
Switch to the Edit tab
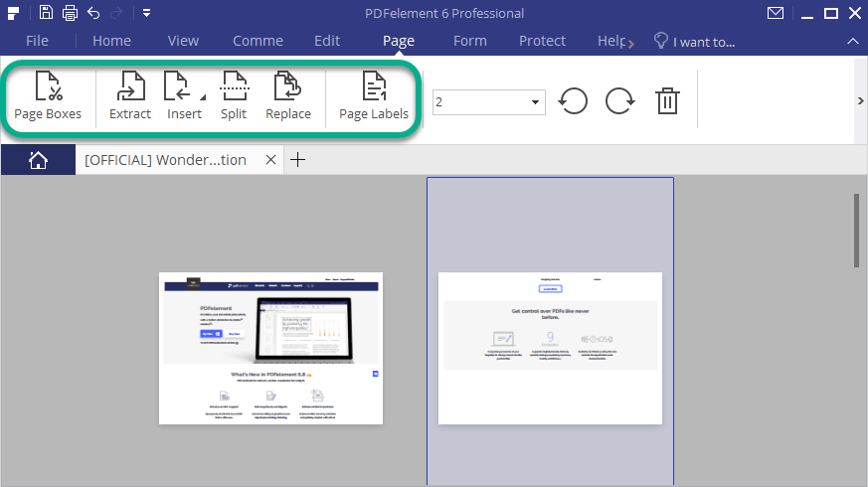[x=327, y=41]
